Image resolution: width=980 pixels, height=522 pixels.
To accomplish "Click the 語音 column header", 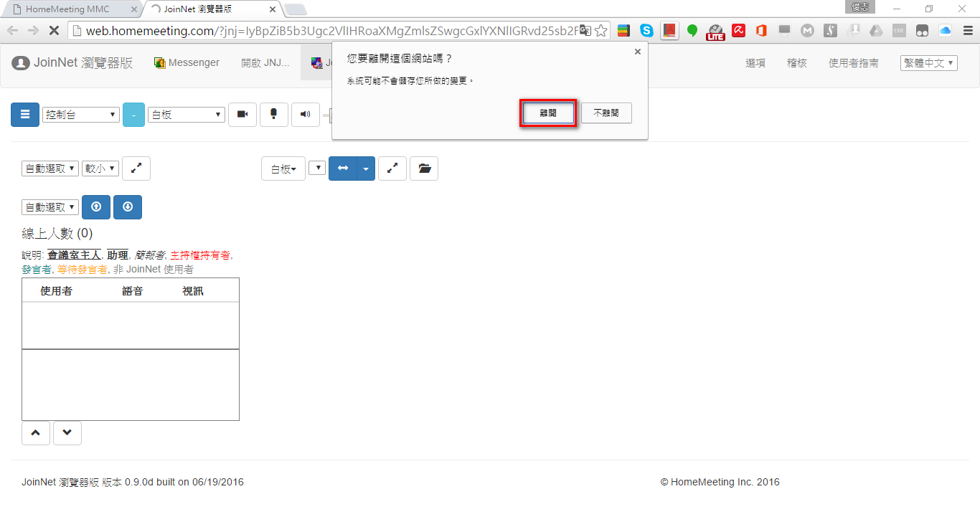I will point(133,291).
